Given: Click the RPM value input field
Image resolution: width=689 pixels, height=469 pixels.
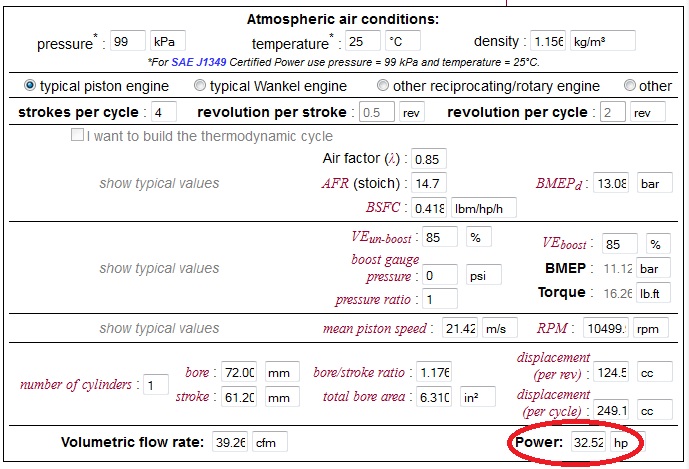Looking at the screenshot, I should (x=606, y=328).
